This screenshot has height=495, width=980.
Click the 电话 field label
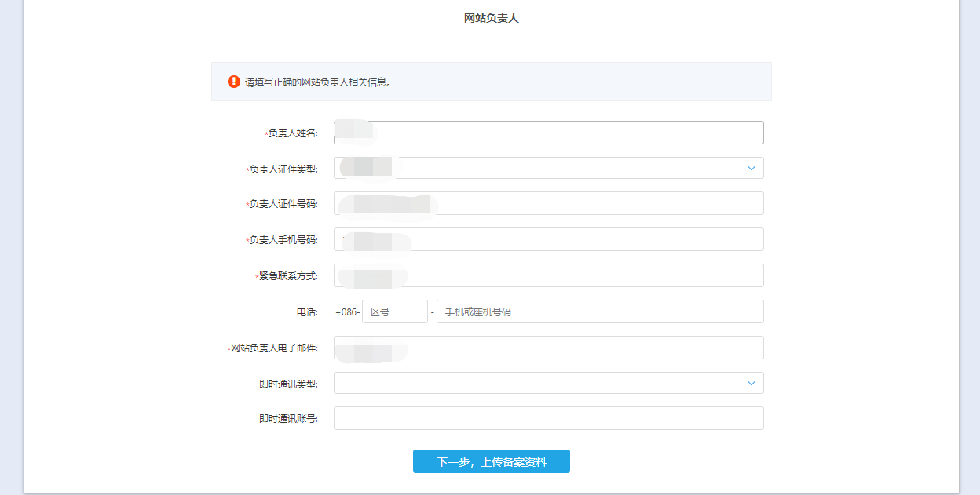point(306,312)
